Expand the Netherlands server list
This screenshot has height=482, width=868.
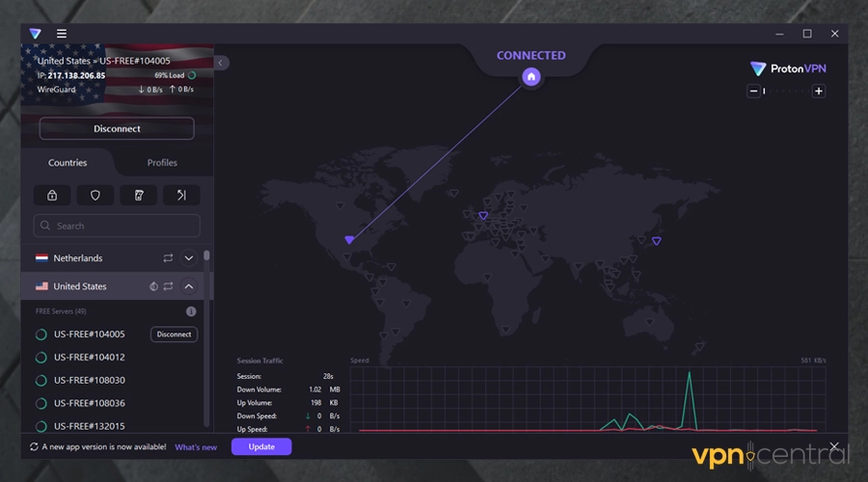tap(189, 258)
